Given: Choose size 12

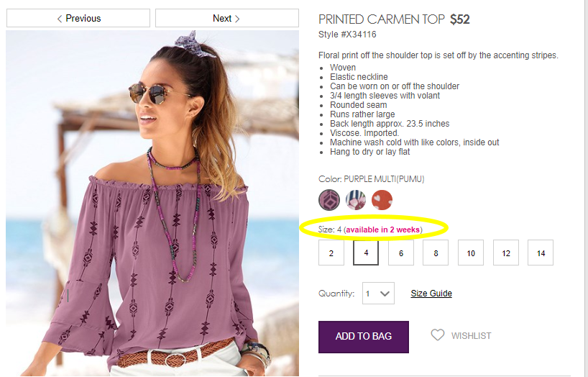Looking at the screenshot, I should click(x=505, y=253).
